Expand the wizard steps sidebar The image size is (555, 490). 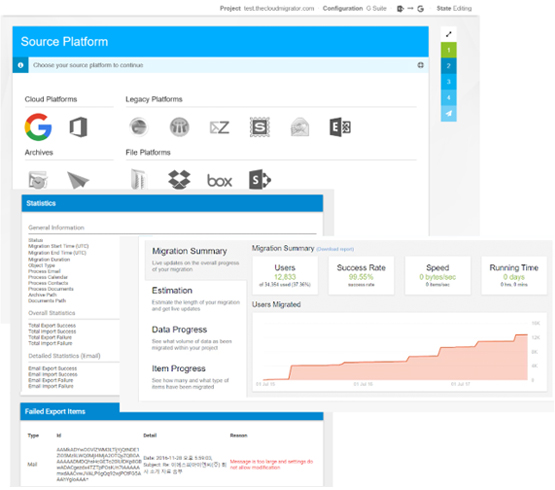(448, 34)
